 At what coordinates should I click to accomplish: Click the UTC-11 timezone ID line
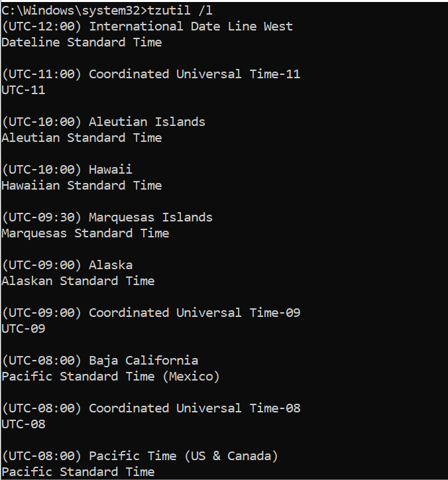click(x=23, y=90)
